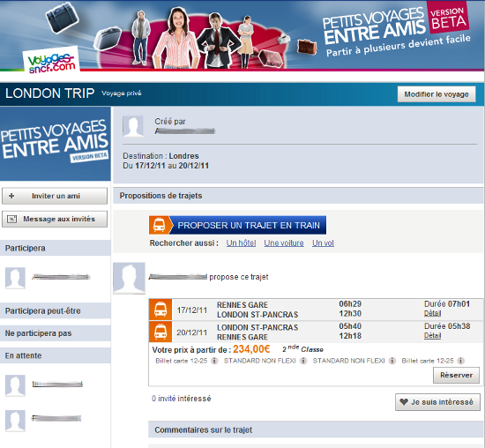Screen dimensions: 485x448
Task: Click second avatar under En attente
Action: (x=15, y=421)
